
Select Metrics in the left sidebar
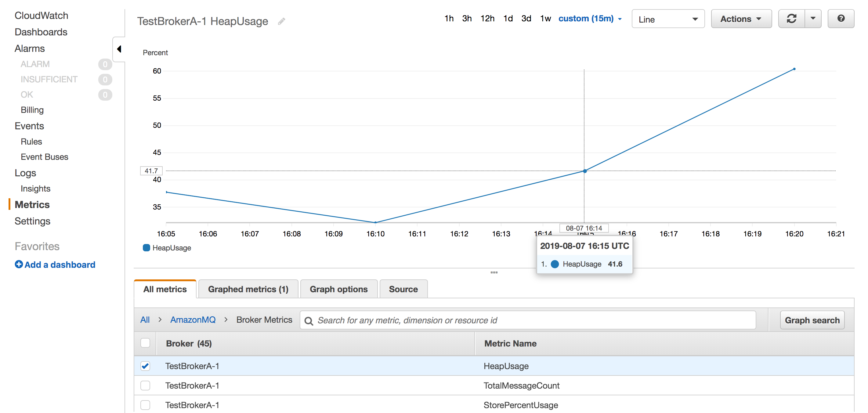click(x=32, y=204)
